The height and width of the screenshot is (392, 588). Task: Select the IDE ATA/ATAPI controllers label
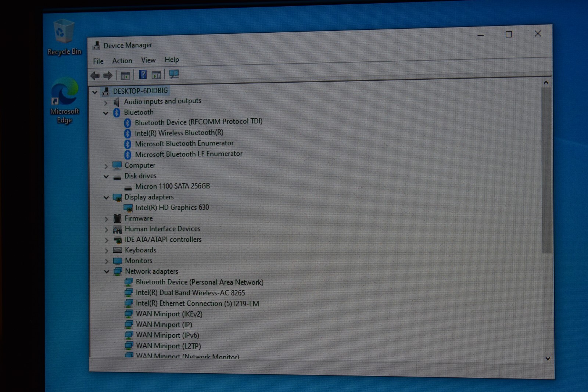[x=163, y=240]
